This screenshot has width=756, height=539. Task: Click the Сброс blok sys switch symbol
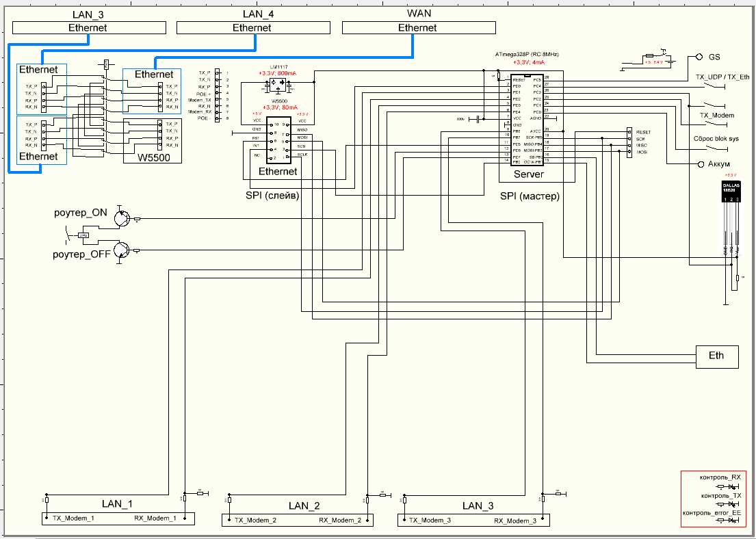point(718,148)
